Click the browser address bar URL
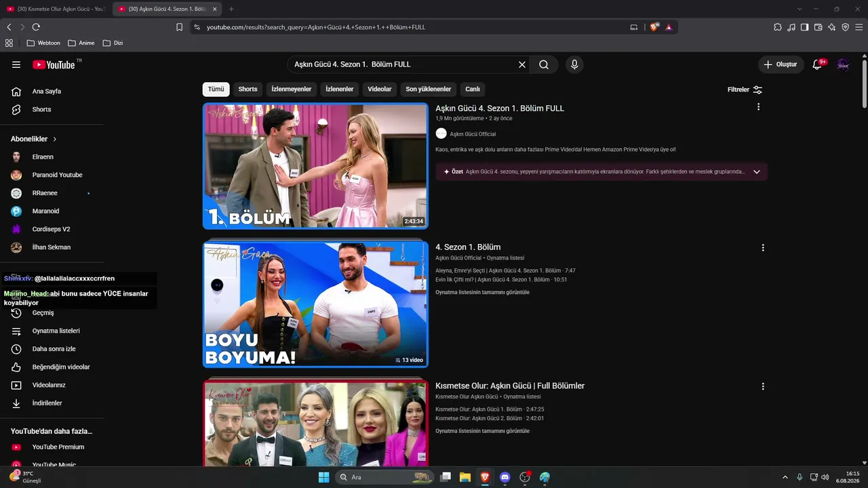The image size is (868, 488). pyautogui.click(x=316, y=27)
